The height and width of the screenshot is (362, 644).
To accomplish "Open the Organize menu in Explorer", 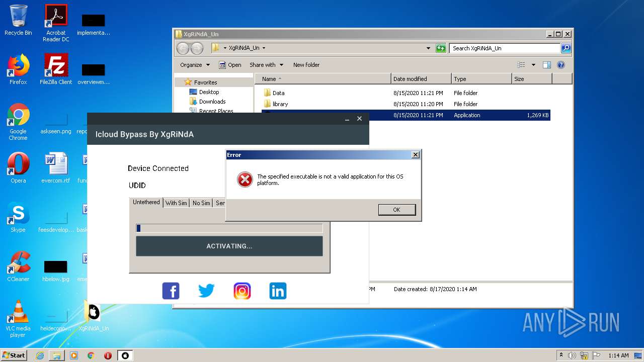I will coord(195,65).
